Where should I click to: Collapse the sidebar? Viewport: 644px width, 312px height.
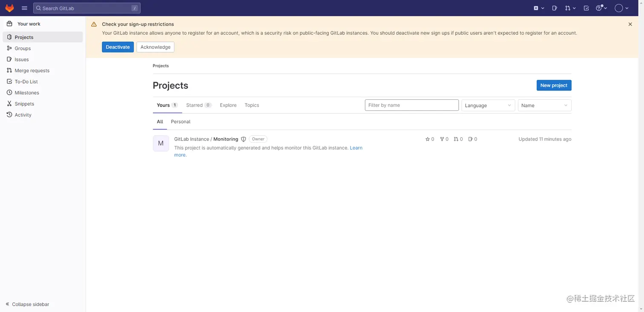click(x=27, y=304)
